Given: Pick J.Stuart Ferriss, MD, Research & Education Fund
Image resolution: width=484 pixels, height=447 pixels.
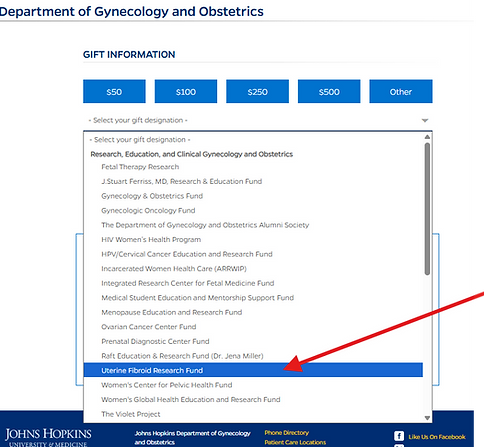Looking at the screenshot, I should pos(253,181).
